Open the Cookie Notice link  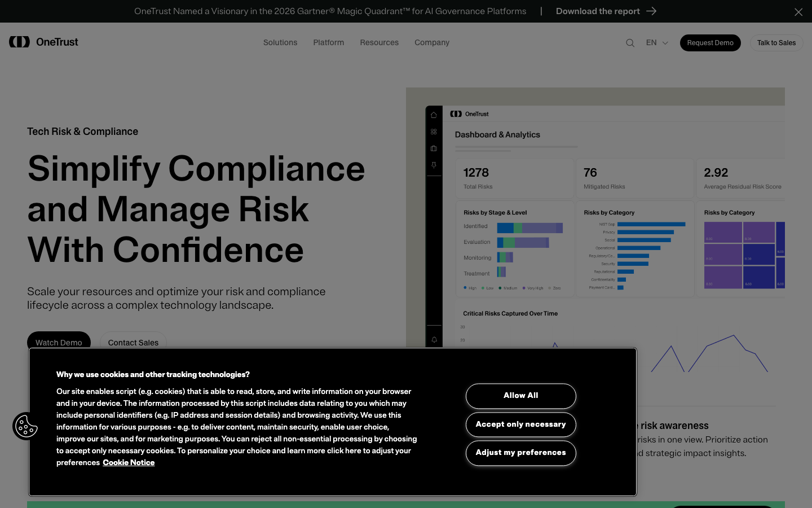tap(129, 462)
